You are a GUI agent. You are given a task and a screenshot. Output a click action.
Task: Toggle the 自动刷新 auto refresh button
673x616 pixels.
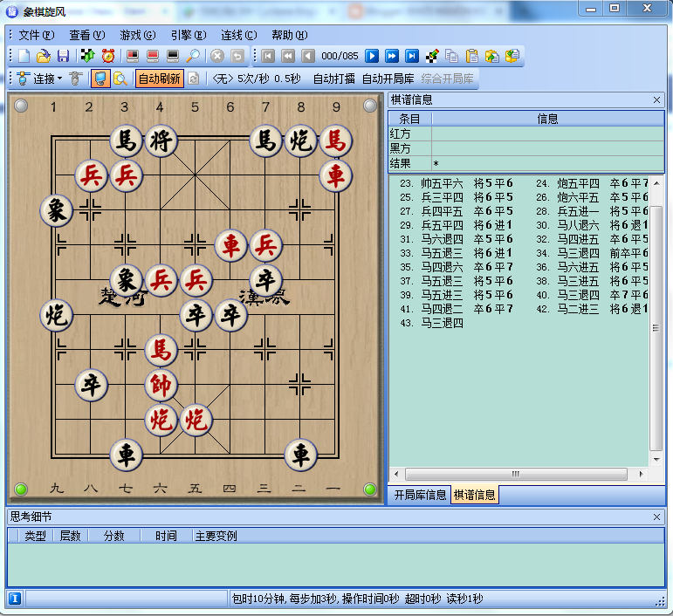[x=160, y=79]
